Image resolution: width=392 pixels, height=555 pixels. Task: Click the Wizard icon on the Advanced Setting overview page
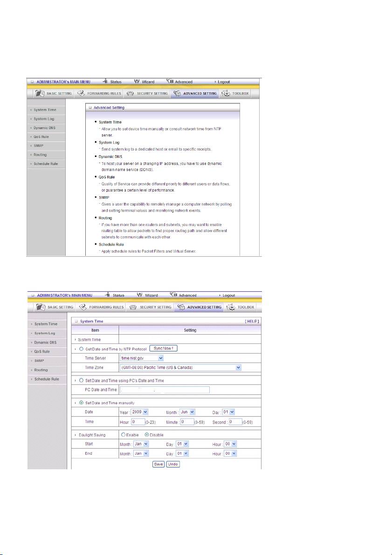click(x=138, y=82)
